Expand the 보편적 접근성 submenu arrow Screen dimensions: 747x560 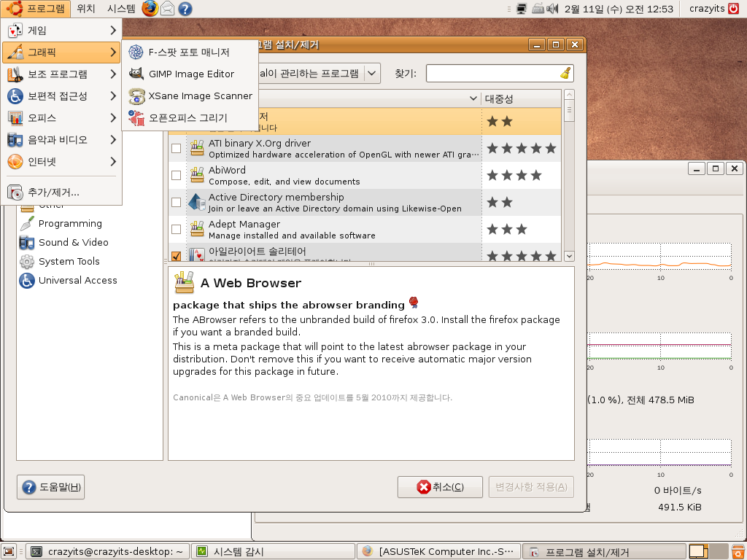(x=113, y=96)
